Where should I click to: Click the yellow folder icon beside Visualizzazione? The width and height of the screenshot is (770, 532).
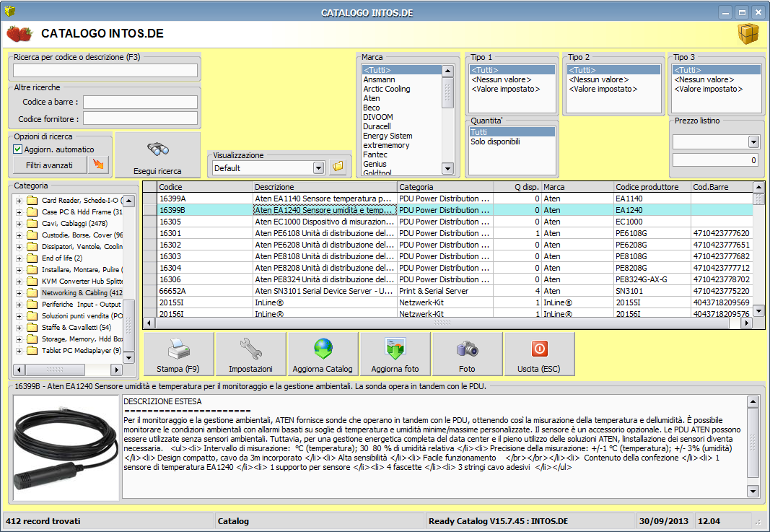[x=338, y=167]
